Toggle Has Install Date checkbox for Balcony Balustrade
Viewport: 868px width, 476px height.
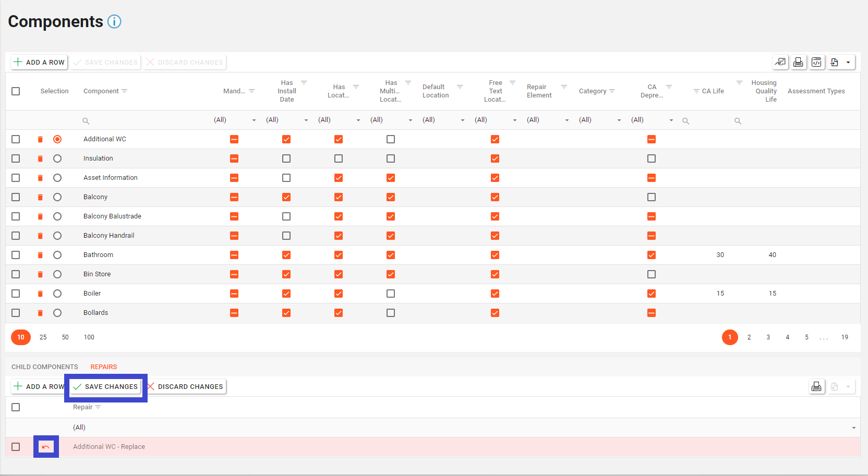[x=286, y=216]
